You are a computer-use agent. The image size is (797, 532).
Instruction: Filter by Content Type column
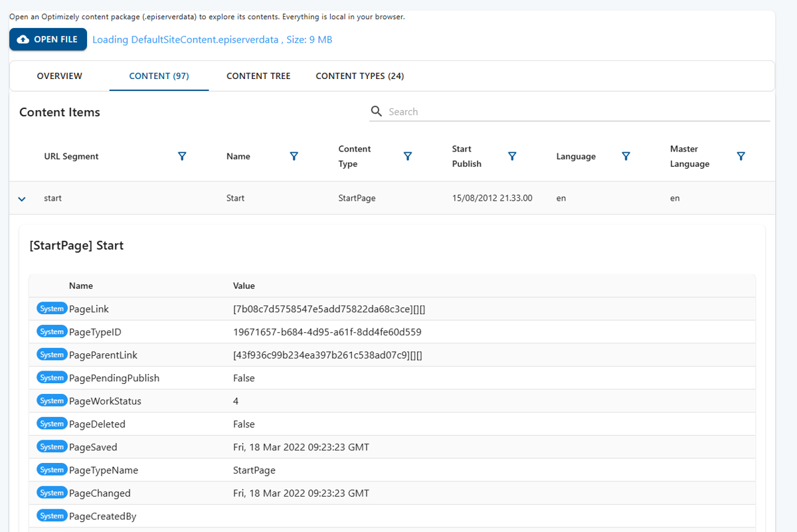(408, 156)
